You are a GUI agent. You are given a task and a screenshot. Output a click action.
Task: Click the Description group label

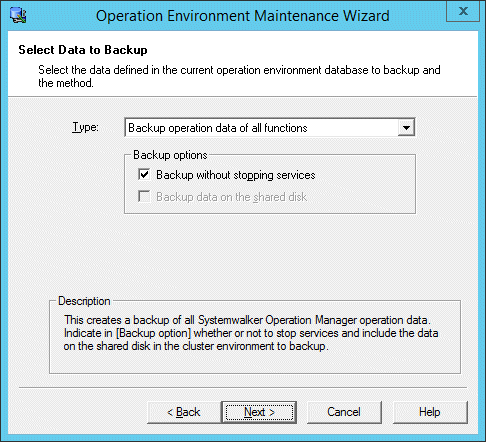tap(84, 301)
